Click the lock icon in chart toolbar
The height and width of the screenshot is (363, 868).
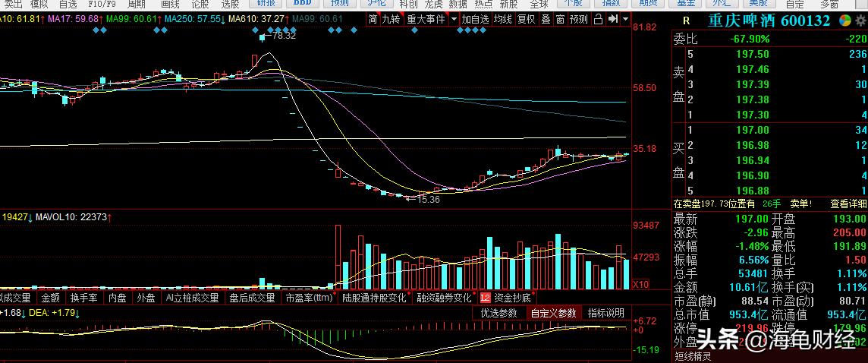click(x=597, y=19)
